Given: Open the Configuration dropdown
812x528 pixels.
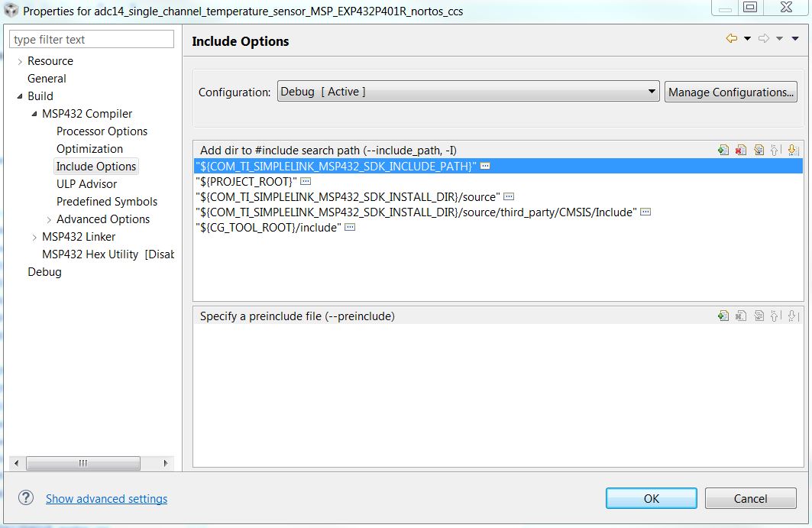Looking at the screenshot, I should click(x=468, y=91).
